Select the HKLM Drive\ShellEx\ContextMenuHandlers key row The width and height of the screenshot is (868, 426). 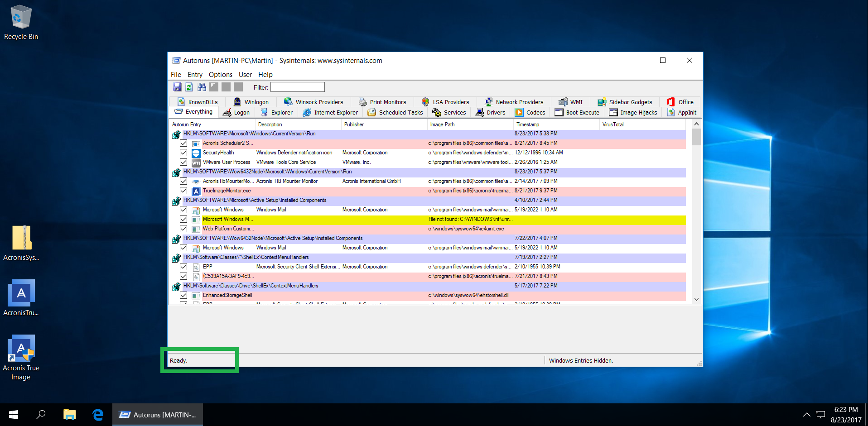coord(428,286)
